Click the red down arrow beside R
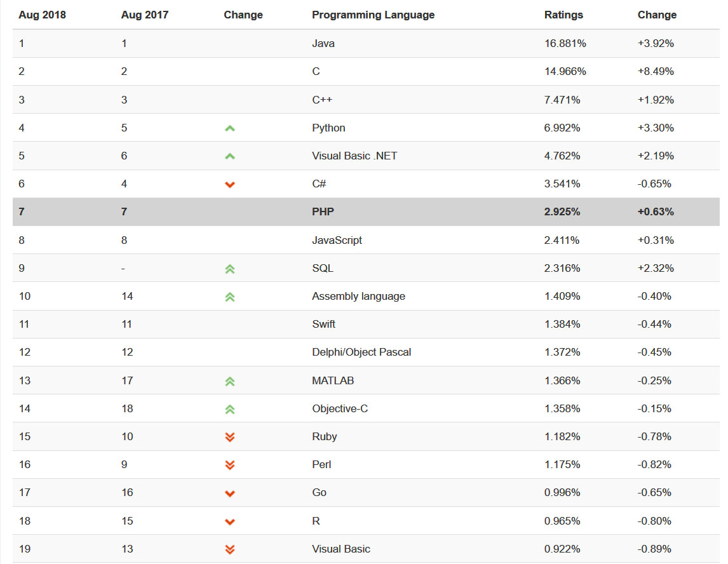Screen dimensions: 728x564 coord(230,521)
